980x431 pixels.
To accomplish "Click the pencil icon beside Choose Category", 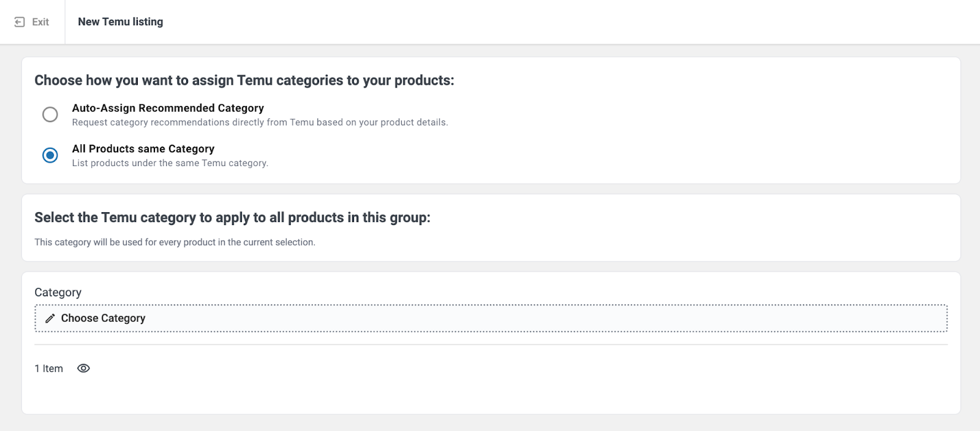I will pos(50,318).
